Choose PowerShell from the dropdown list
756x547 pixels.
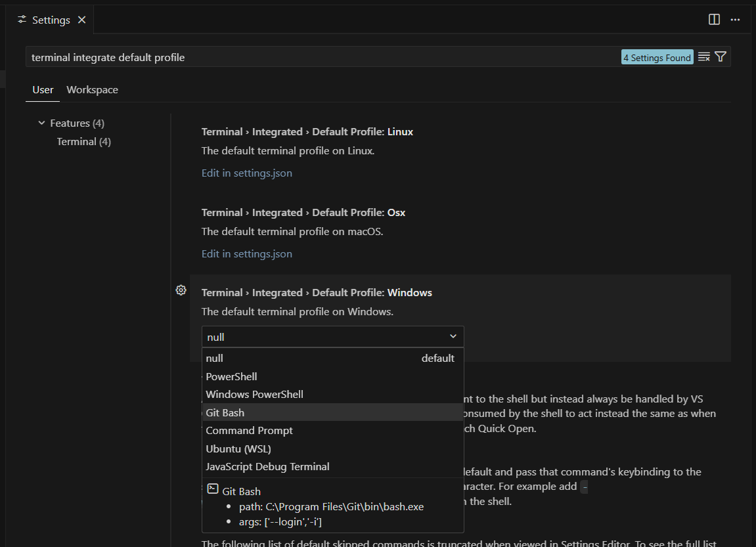231,377
